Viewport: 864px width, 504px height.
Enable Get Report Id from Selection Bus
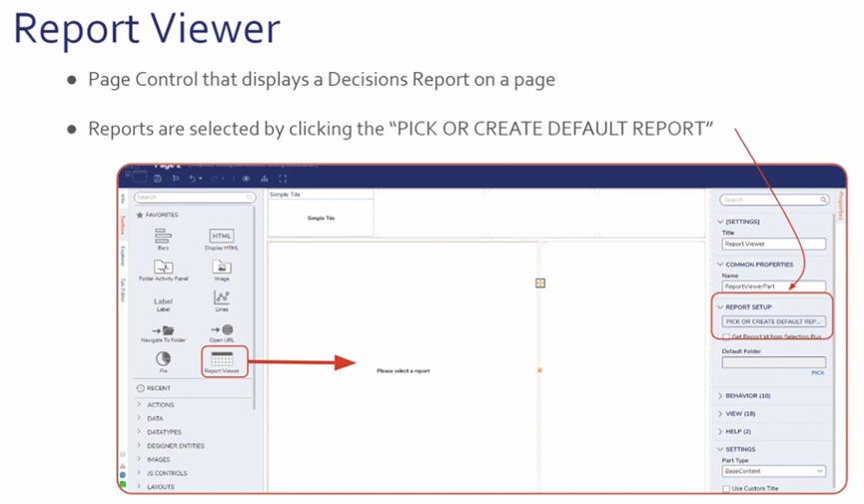tap(726, 336)
